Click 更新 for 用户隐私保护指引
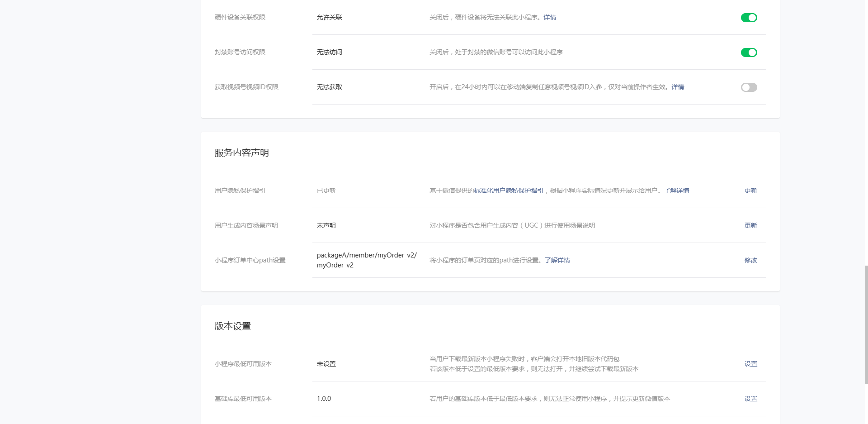The image size is (868, 424). [750, 191]
